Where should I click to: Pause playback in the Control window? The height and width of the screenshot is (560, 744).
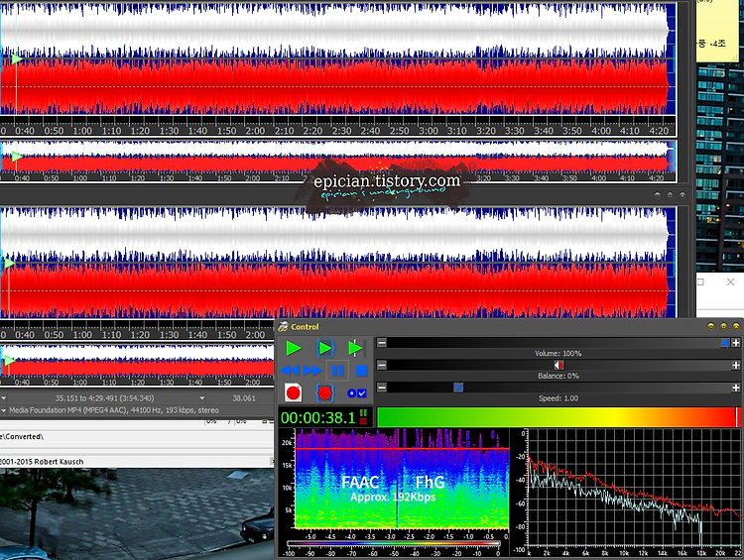pyautogui.click(x=338, y=371)
